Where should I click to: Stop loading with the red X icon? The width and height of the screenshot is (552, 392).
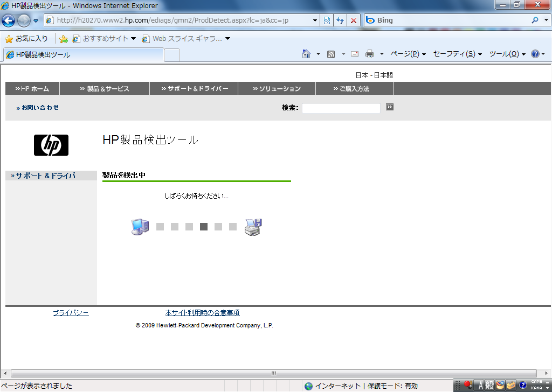click(x=354, y=20)
